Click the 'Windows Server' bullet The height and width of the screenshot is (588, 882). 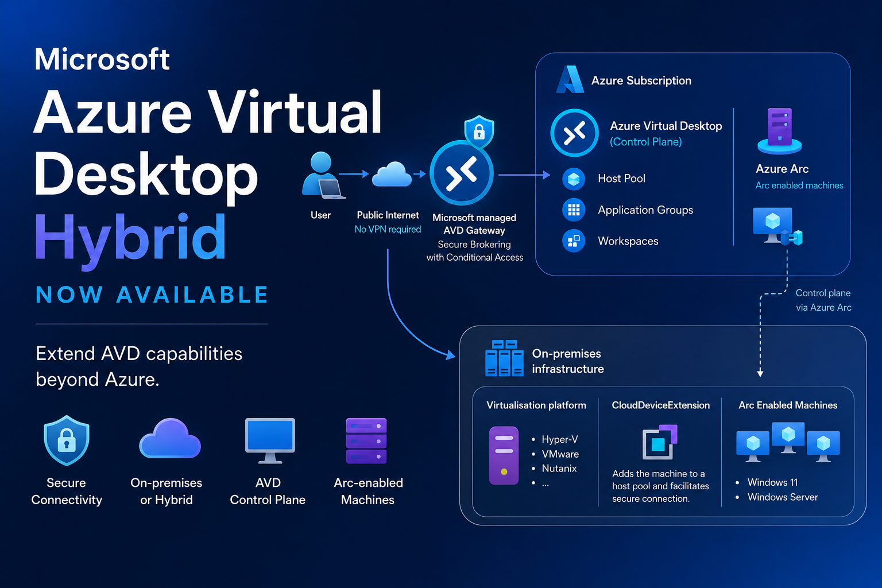click(783, 497)
